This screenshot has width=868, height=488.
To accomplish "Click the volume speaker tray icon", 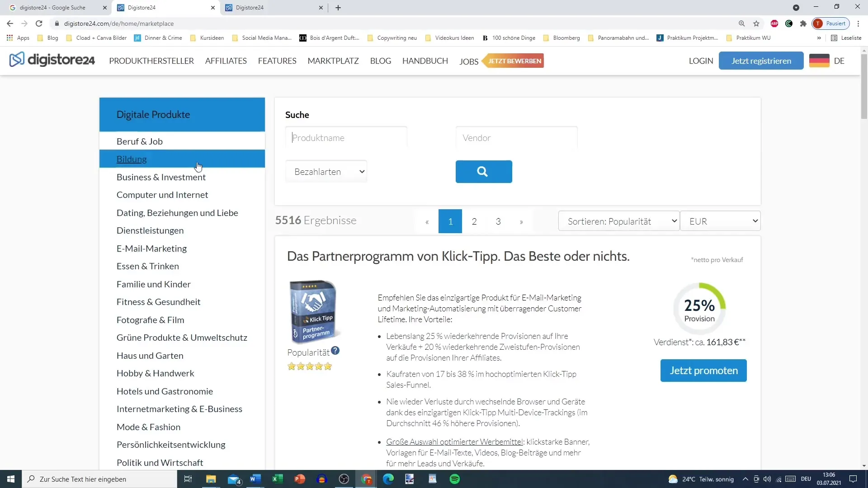I will pos(767,479).
